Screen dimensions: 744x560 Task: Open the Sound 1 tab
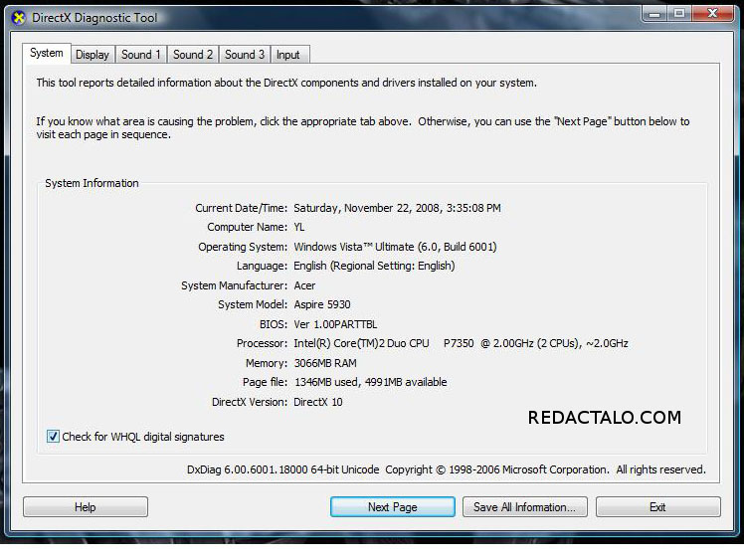coord(141,55)
